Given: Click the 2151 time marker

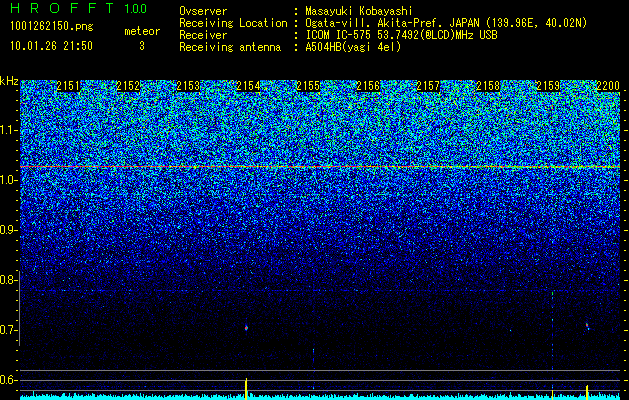Looking at the screenshot, I should pos(68,86).
